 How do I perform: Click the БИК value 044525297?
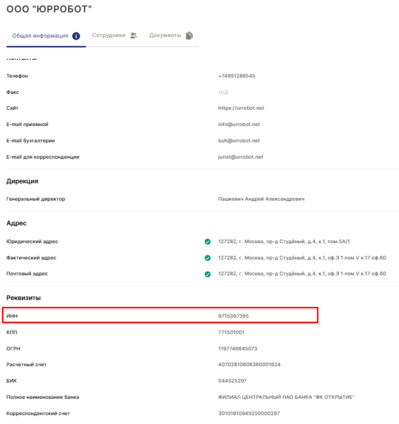click(232, 381)
